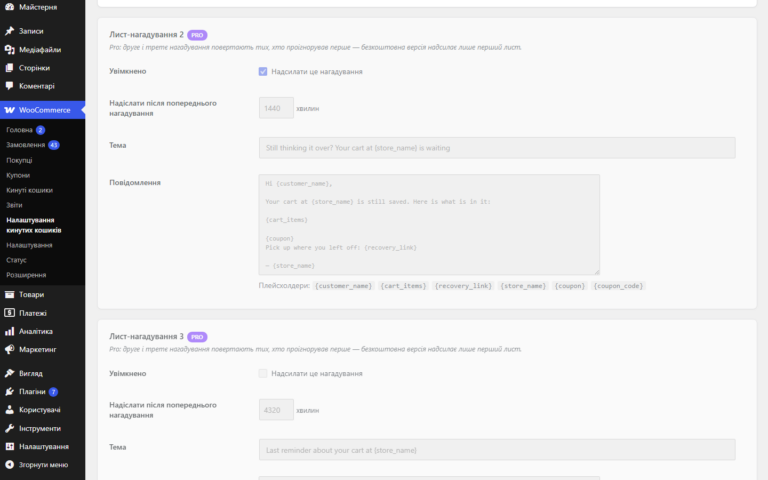
Task: Click the brush icon beside Вигляд
Action: click(x=9, y=373)
